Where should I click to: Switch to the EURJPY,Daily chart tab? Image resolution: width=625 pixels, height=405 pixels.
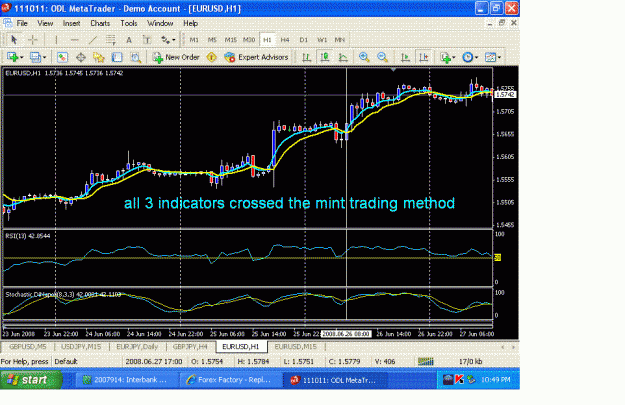137,346
